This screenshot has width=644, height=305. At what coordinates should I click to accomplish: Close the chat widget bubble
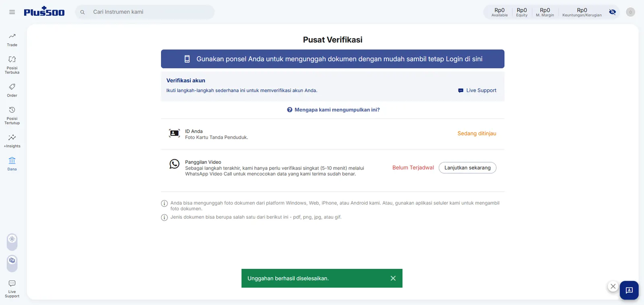[613, 287]
